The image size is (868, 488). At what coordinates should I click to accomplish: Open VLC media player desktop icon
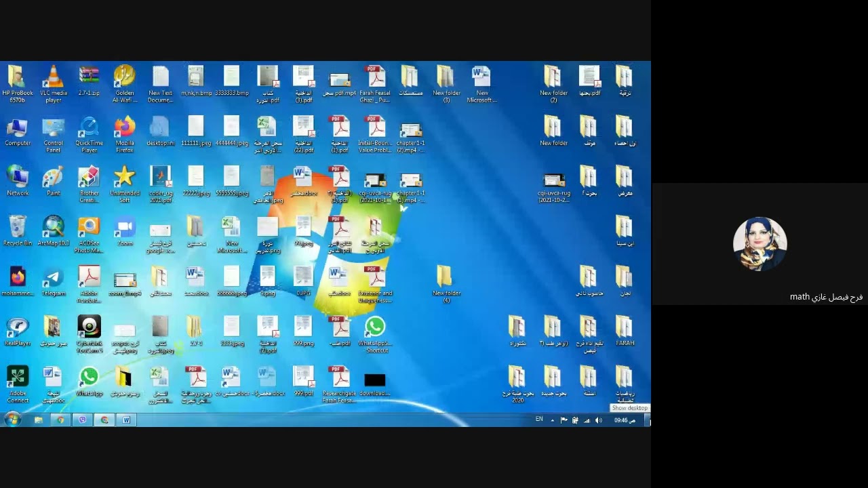(x=54, y=84)
